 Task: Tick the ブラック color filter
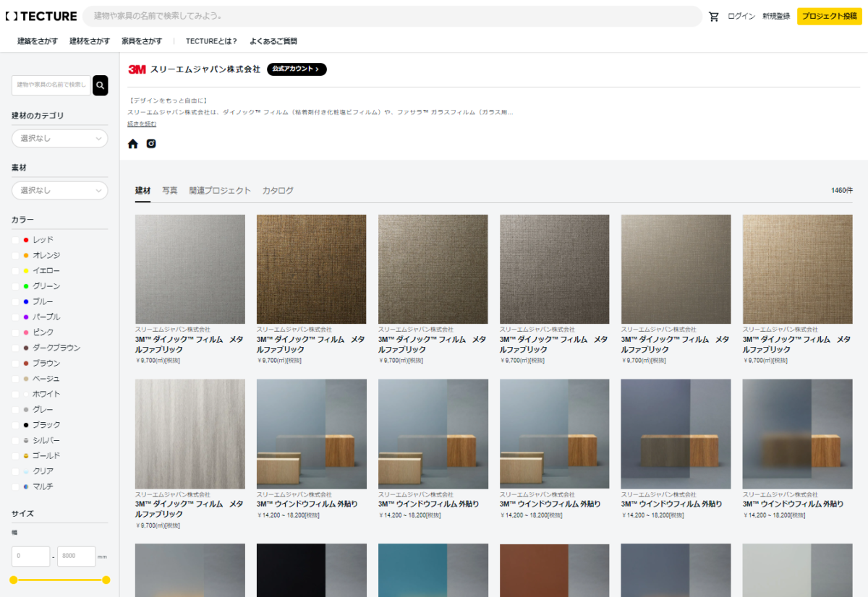[x=16, y=425]
